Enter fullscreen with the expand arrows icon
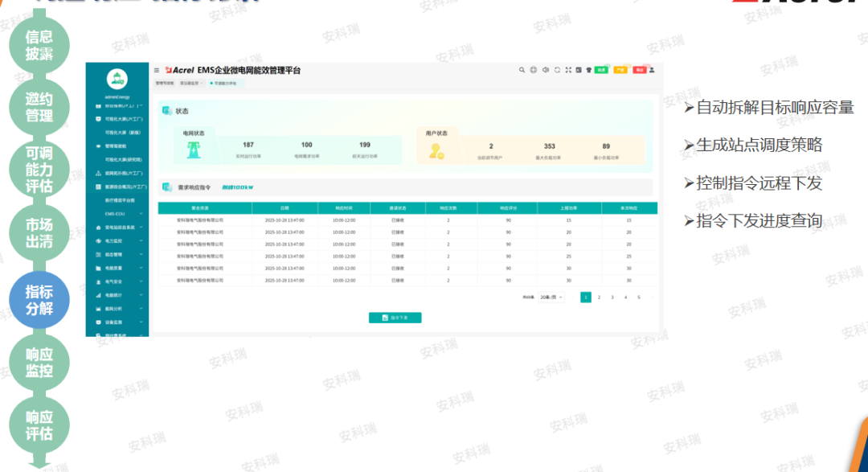Image resolution: width=868 pixels, height=472 pixels. pyautogui.click(x=568, y=70)
